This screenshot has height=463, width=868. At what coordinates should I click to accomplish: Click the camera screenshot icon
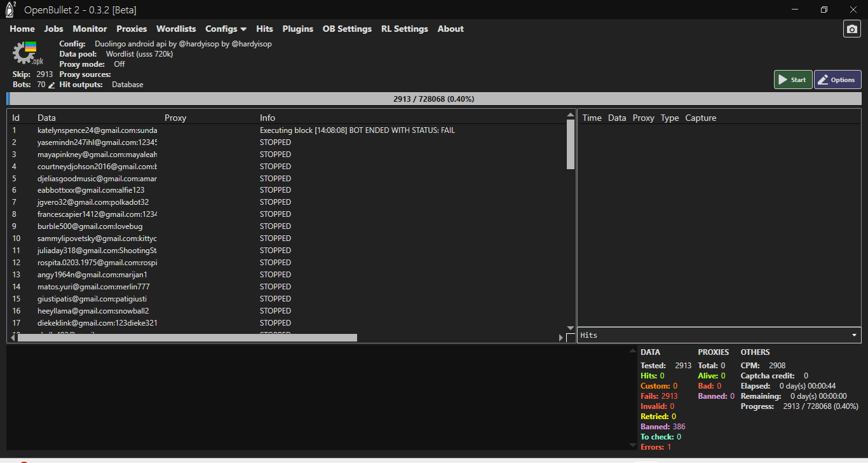pos(851,29)
